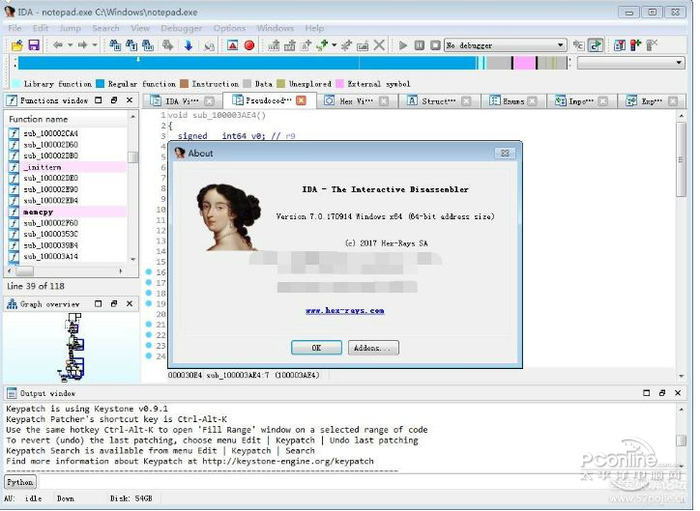This screenshot has width=700, height=511.
Task: Open the www.hex-rays.com link
Action: click(x=345, y=311)
